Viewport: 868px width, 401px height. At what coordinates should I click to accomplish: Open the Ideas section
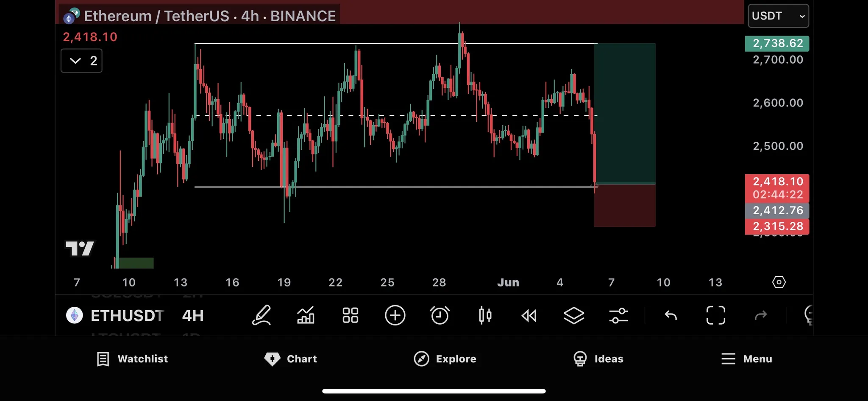[598, 359]
